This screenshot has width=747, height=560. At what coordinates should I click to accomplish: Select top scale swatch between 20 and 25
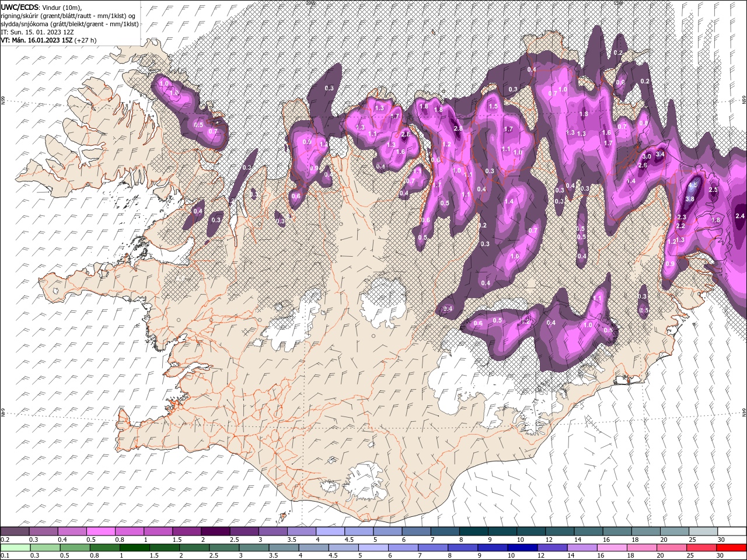(x=674, y=531)
